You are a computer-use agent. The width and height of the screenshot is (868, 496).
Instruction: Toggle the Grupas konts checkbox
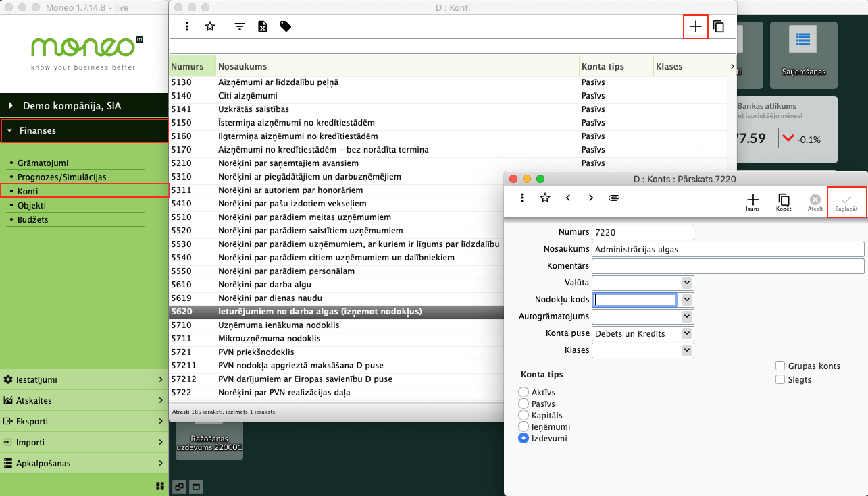point(780,366)
